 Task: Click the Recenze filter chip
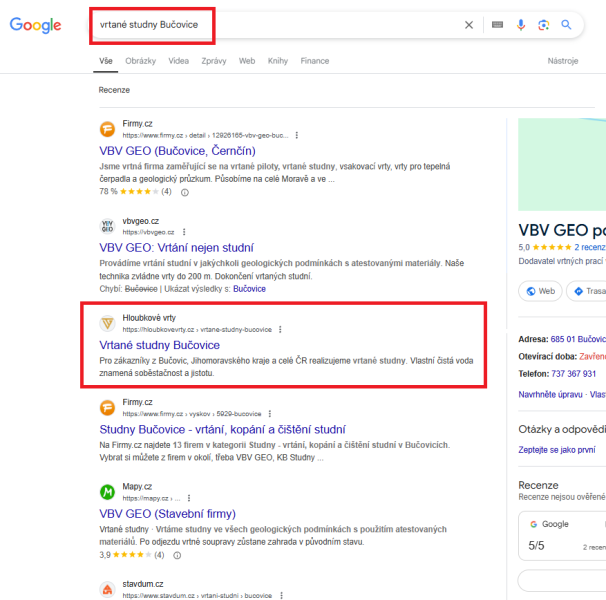pyautogui.click(x=114, y=90)
